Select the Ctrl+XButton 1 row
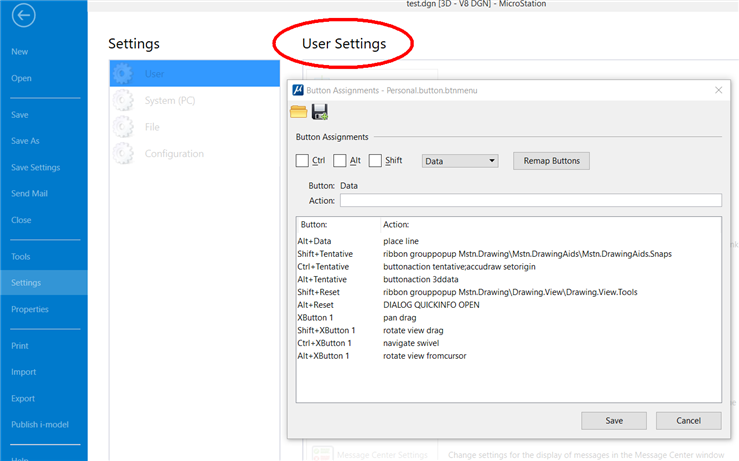The width and height of the screenshot is (739, 461). pos(509,343)
